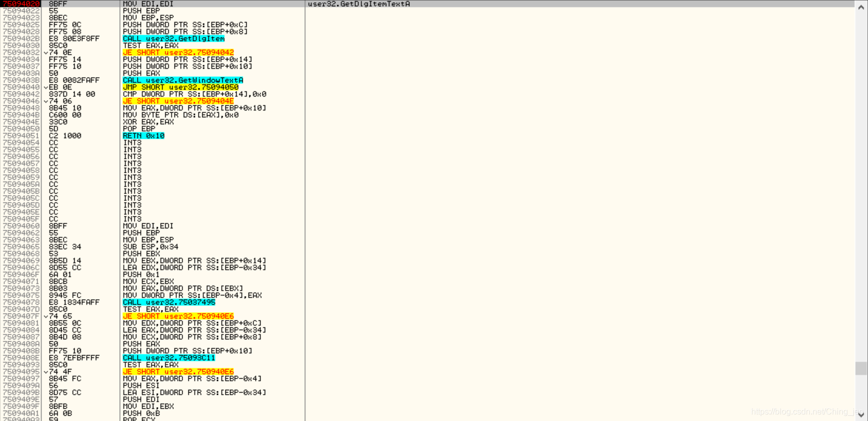
Task: Select the SUB ESP,0x34 instruction
Action: click(x=151, y=247)
